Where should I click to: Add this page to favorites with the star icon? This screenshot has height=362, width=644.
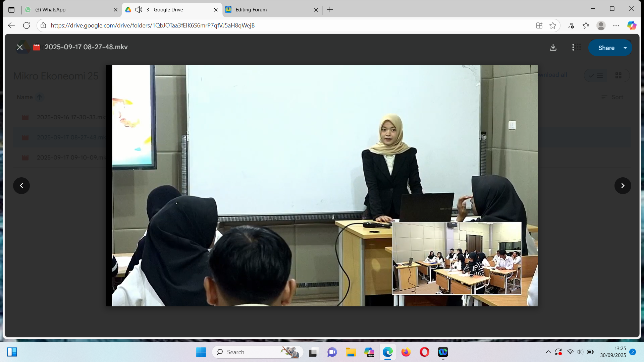click(x=553, y=25)
